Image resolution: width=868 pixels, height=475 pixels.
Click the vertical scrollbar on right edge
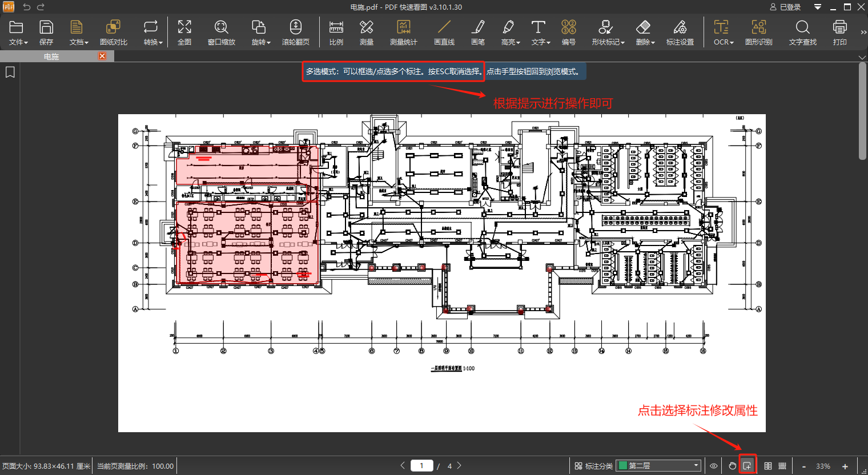click(862, 111)
